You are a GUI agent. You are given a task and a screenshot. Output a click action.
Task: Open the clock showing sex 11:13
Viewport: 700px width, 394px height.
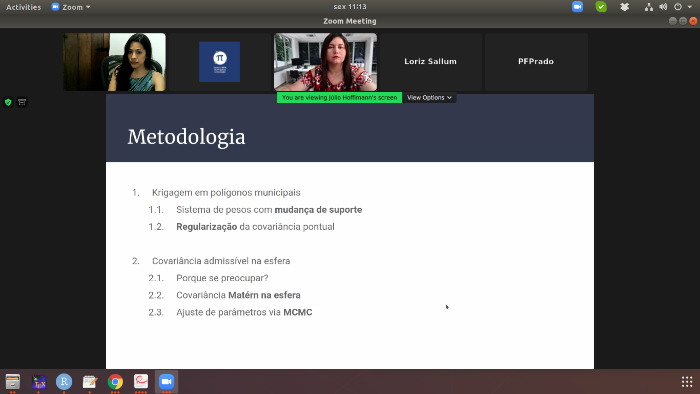[x=350, y=7]
